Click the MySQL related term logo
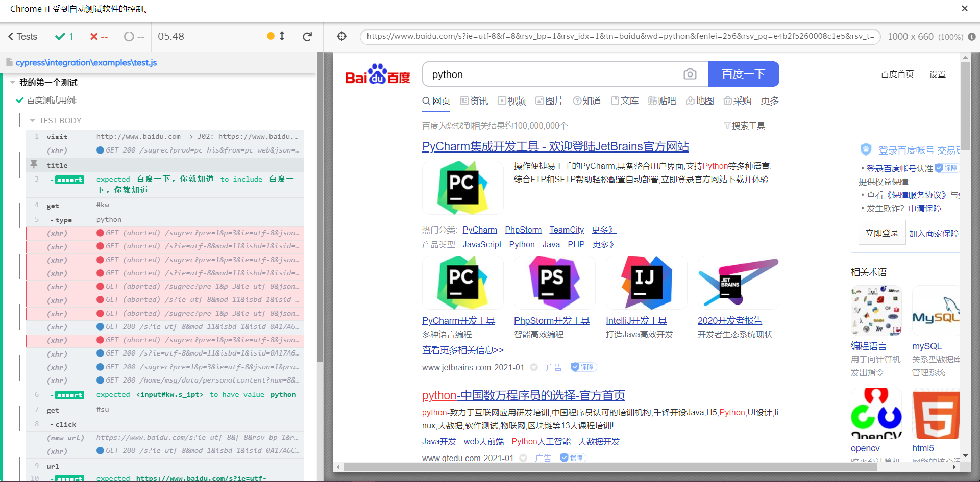 936,310
